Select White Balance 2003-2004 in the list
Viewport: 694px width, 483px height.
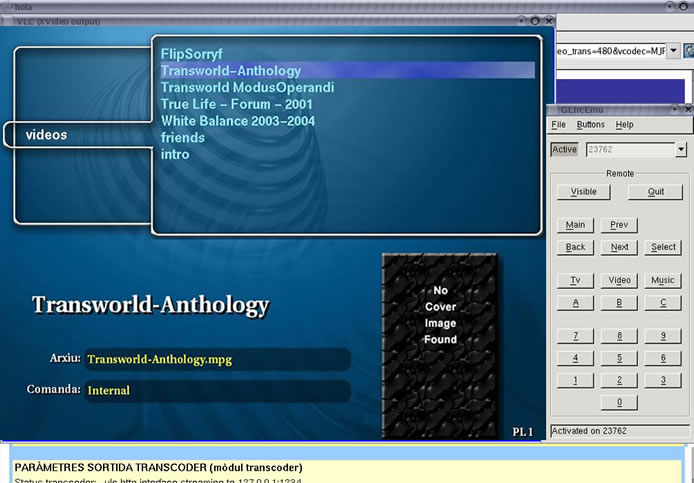[x=238, y=121]
